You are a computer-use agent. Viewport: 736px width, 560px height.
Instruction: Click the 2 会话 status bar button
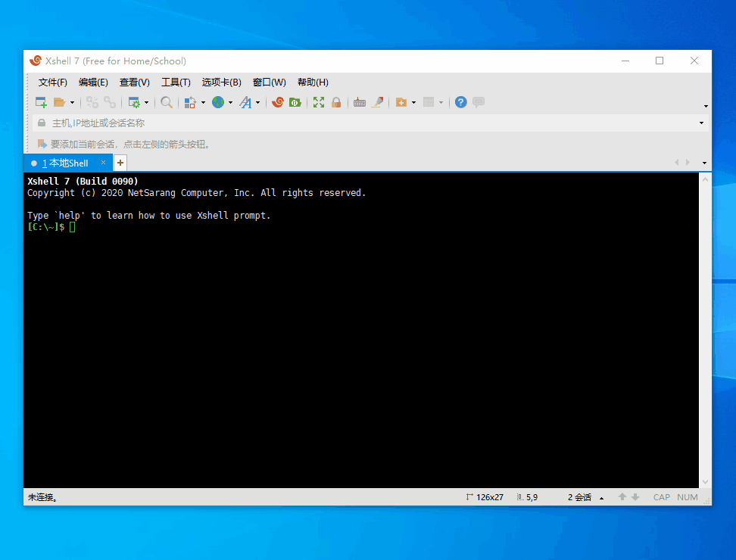[x=579, y=497]
